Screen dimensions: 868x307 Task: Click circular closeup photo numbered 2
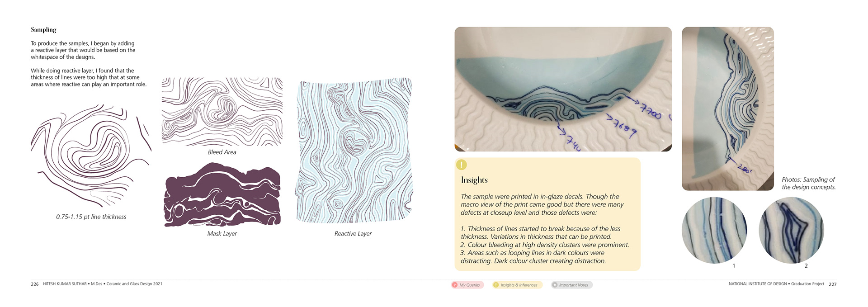point(791,230)
